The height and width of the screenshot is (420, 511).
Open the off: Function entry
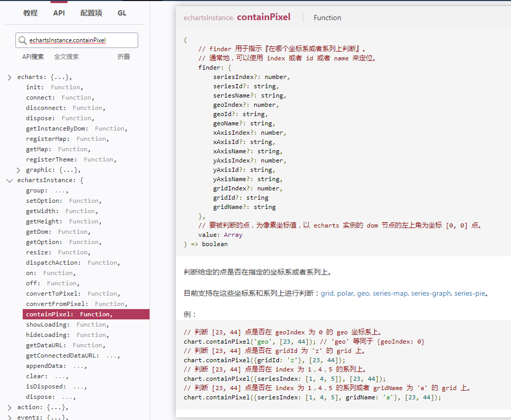[x=53, y=283]
